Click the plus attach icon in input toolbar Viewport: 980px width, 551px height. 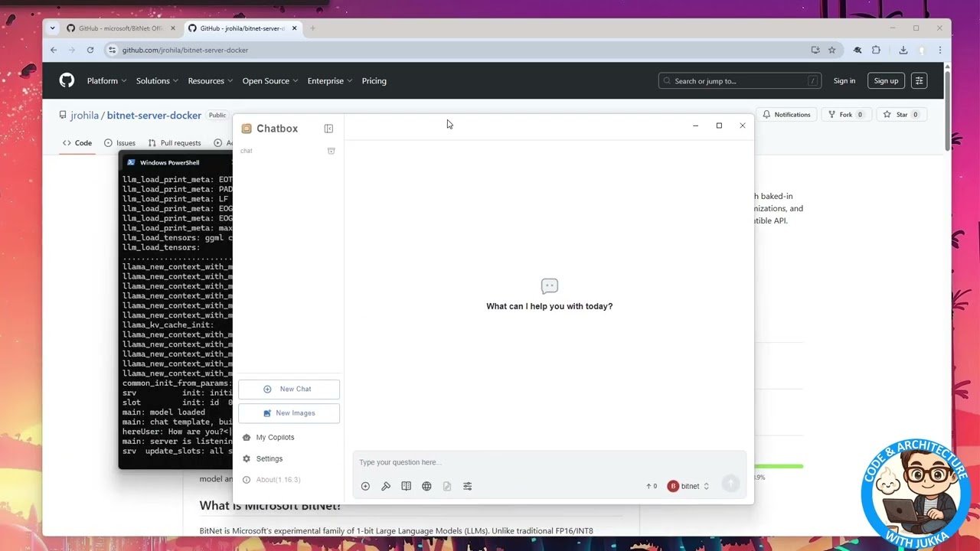365,486
